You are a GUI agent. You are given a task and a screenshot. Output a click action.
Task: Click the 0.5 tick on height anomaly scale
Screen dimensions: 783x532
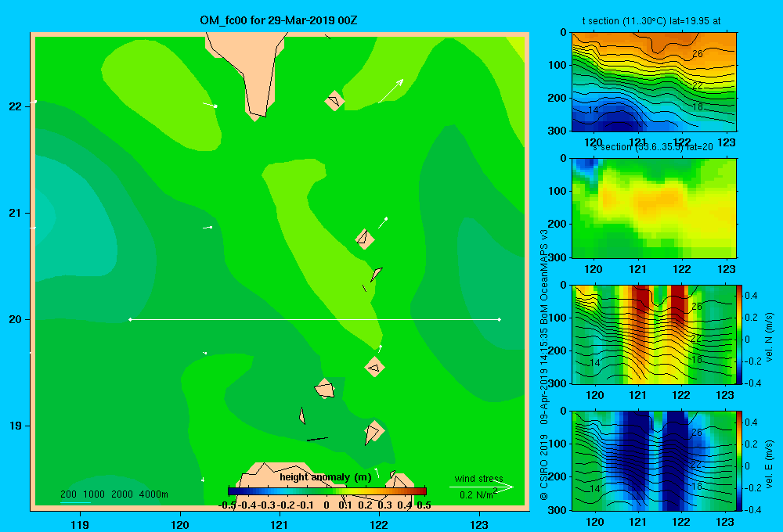pos(424,505)
